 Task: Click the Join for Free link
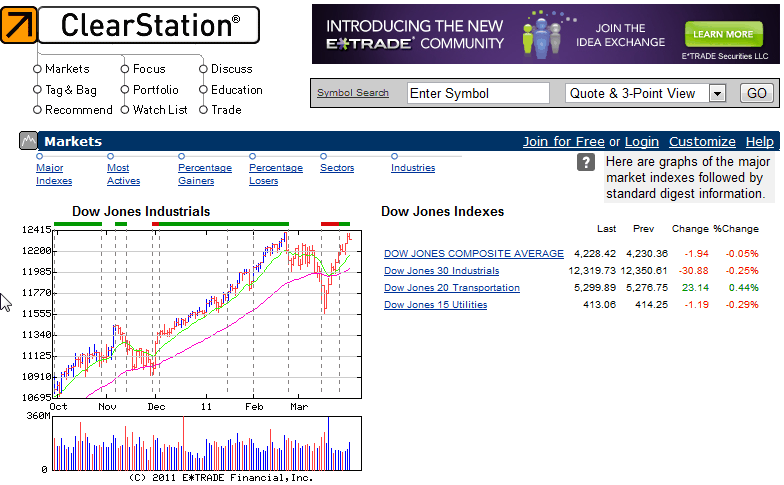click(563, 142)
